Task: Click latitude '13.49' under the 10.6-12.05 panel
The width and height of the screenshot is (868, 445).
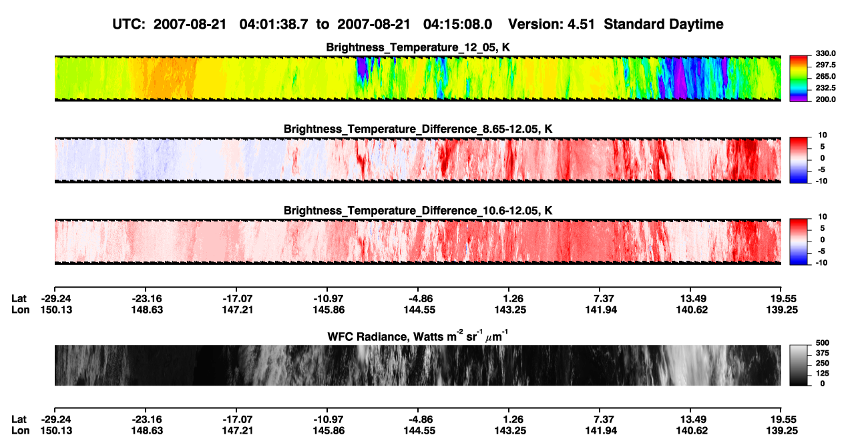Action: (694, 298)
